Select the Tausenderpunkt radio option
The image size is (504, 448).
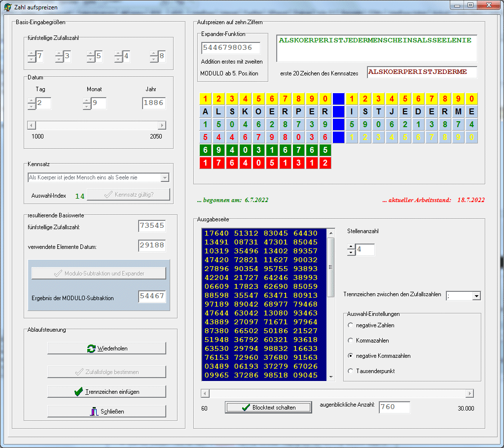click(x=350, y=371)
